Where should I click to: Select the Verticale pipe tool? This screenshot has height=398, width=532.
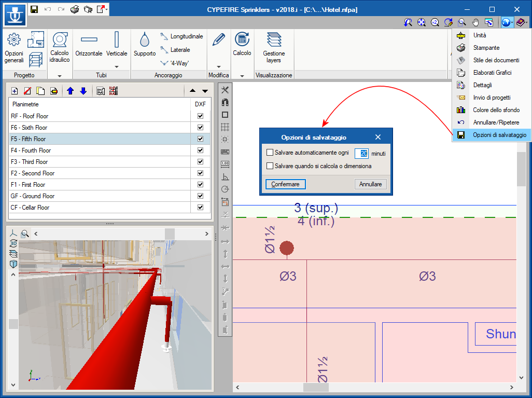click(116, 44)
